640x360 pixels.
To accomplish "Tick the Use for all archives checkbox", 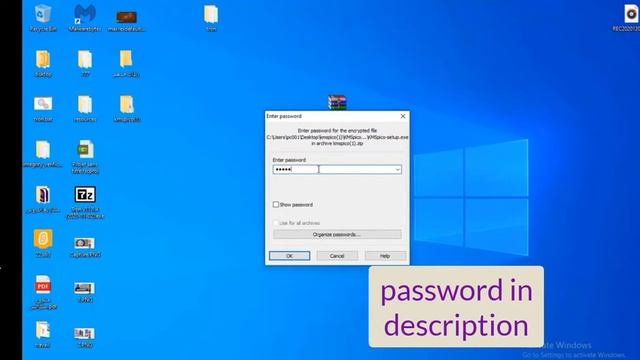I will click(x=276, y=223).
